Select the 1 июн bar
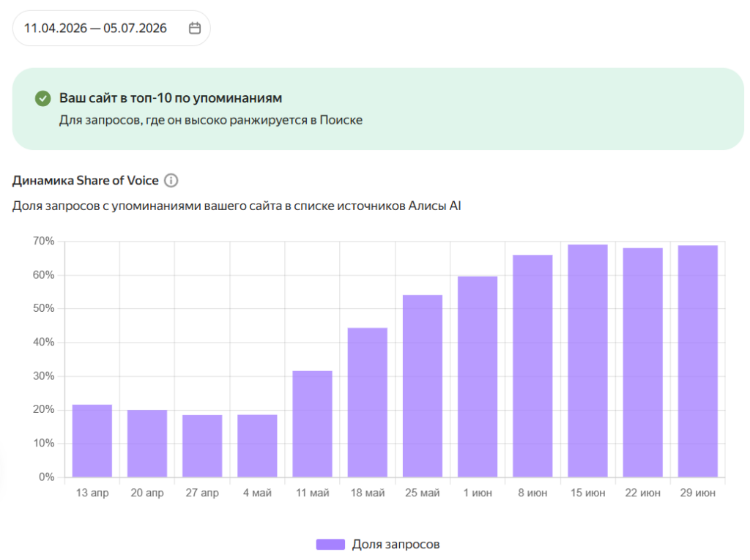This screenshot has width=750, height=560. coord(478,376)
